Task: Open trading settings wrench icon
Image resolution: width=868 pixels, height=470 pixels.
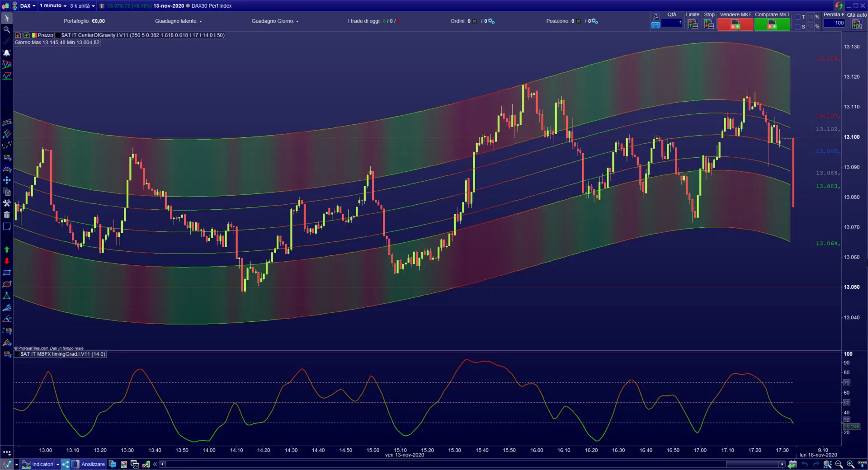Action: tap(655, 17)
